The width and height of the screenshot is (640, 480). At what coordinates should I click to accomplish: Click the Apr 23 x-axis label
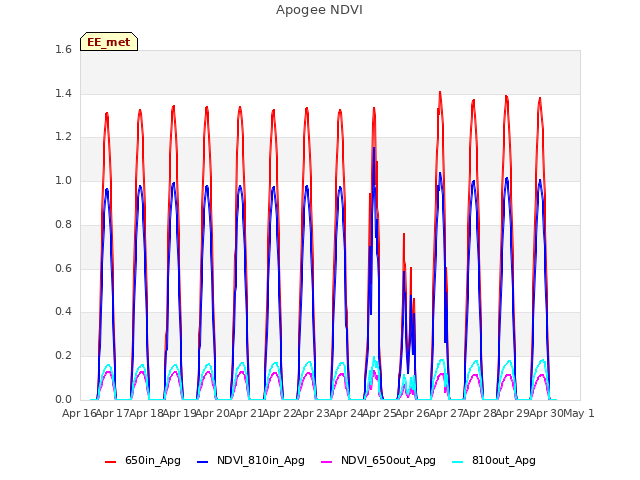pyautogui.click(x=313, y=413)
